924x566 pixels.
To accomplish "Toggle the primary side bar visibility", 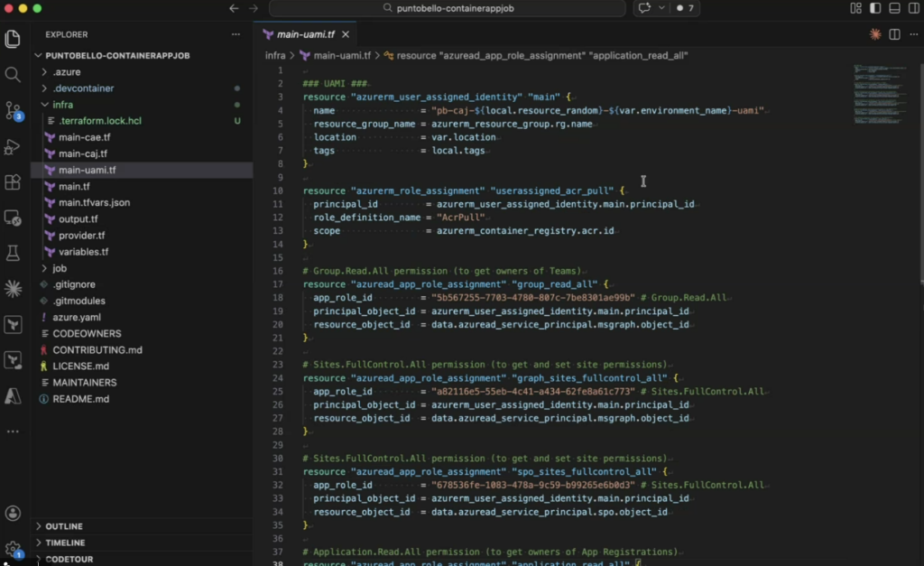I will tap(874, 8).
